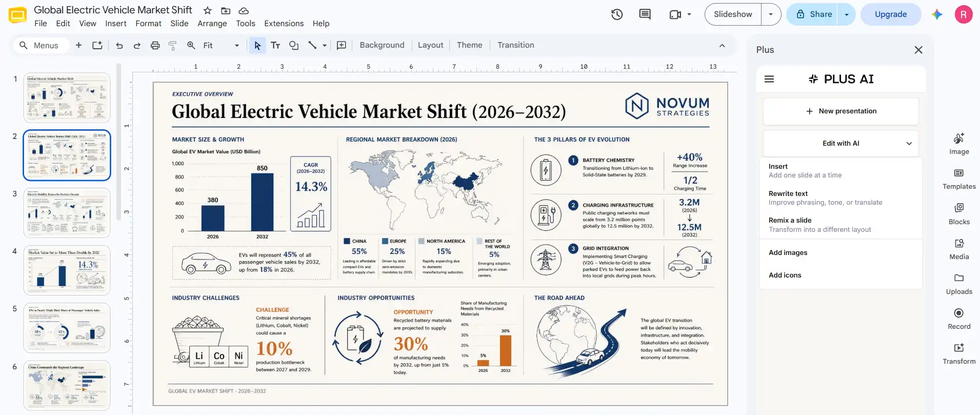
Task: Open the comments panel icon
Action: (x=645, y=14)
